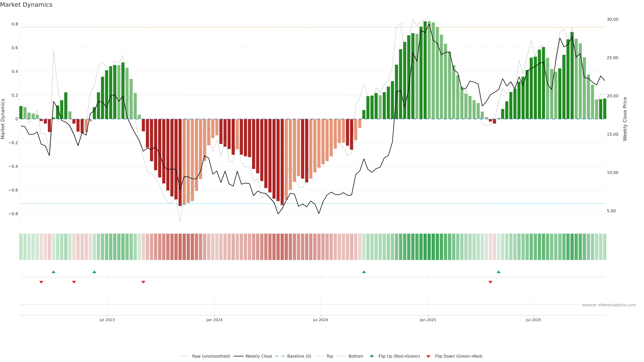Click the Weekly Close Price axis title

click(x=625, y=119)
